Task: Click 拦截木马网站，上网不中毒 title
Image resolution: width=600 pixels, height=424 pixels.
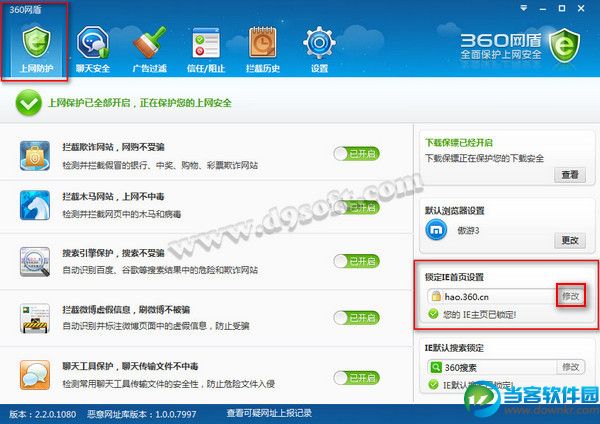Action: 114,197
